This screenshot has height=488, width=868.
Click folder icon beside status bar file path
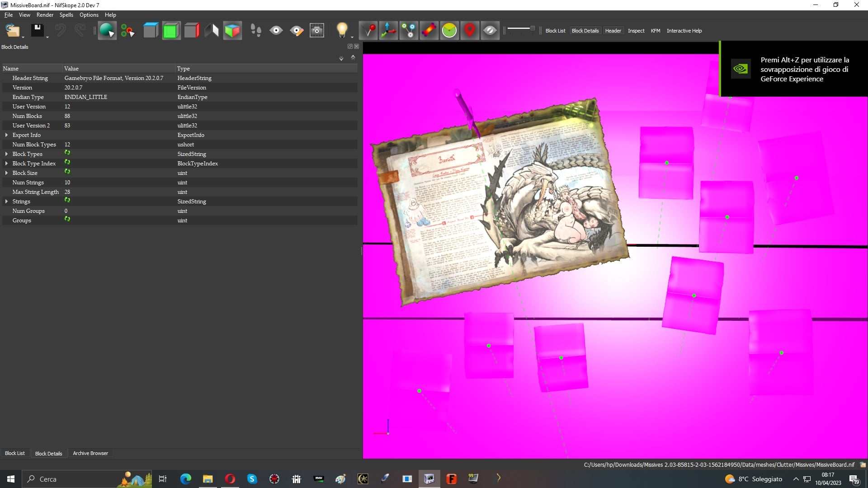point(863,465)
